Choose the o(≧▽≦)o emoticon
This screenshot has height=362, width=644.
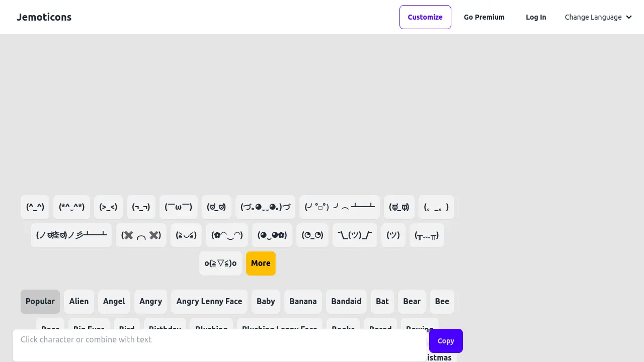[x=220, y=263]
